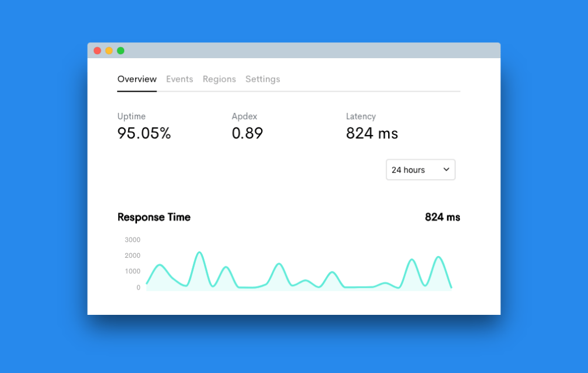Click the 2000 axis label
This screenshot has height=373, width=588.
[x=132, y=256]
